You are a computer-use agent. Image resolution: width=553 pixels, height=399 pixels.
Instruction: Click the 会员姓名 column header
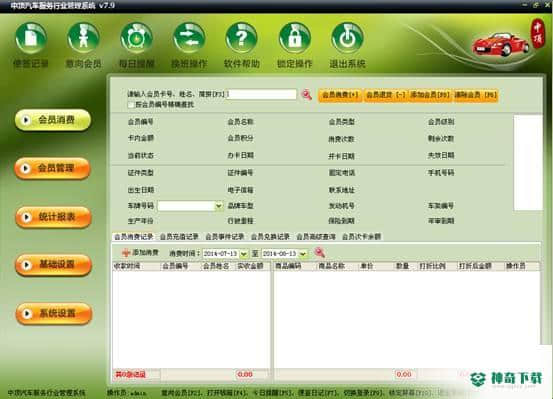pos(218,266)
